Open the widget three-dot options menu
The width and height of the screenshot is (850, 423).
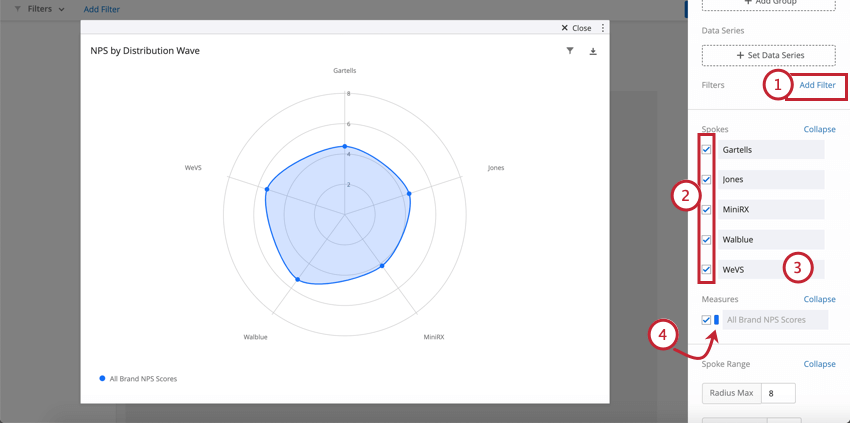[602, 28]
